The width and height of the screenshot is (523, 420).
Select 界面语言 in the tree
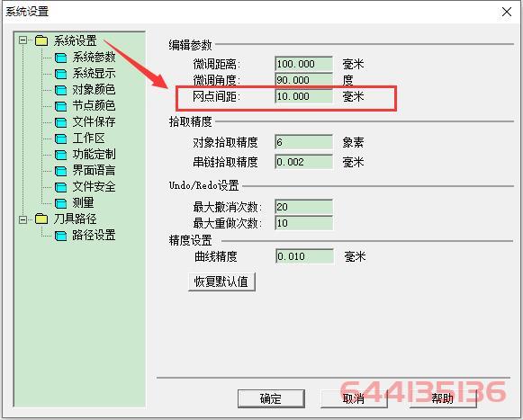[94, 171]
